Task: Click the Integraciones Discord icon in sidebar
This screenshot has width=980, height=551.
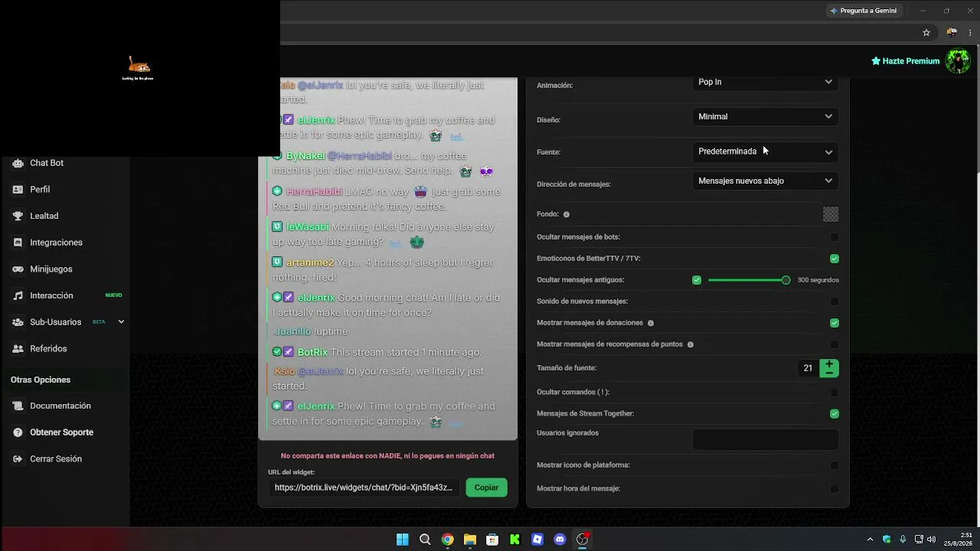Action: click(18, 243)
